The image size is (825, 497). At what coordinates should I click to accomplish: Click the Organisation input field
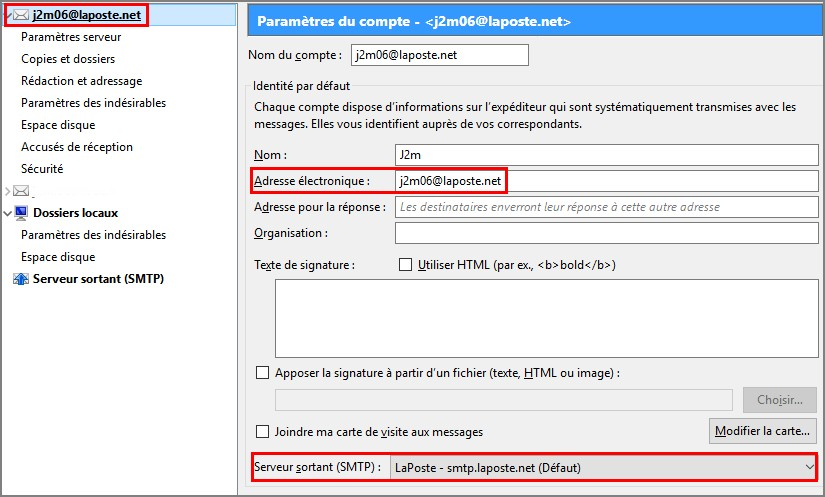point(607,233)
